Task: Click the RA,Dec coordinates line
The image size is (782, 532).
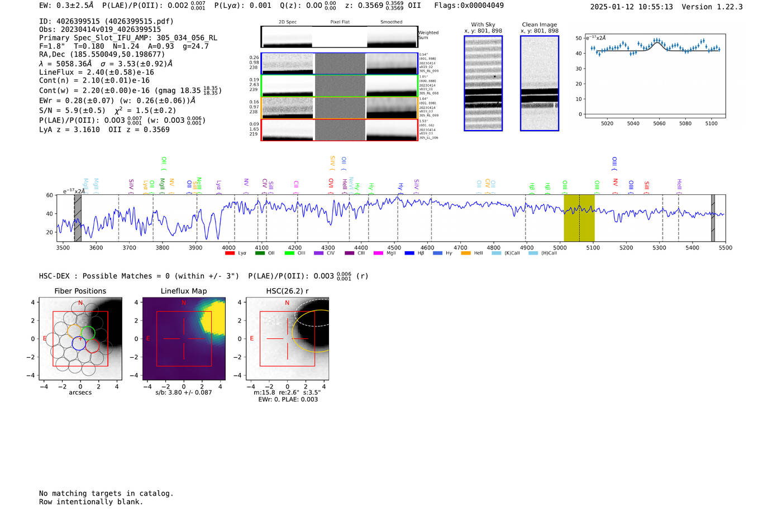Action: pyautogui.click(x=102, y=55)
